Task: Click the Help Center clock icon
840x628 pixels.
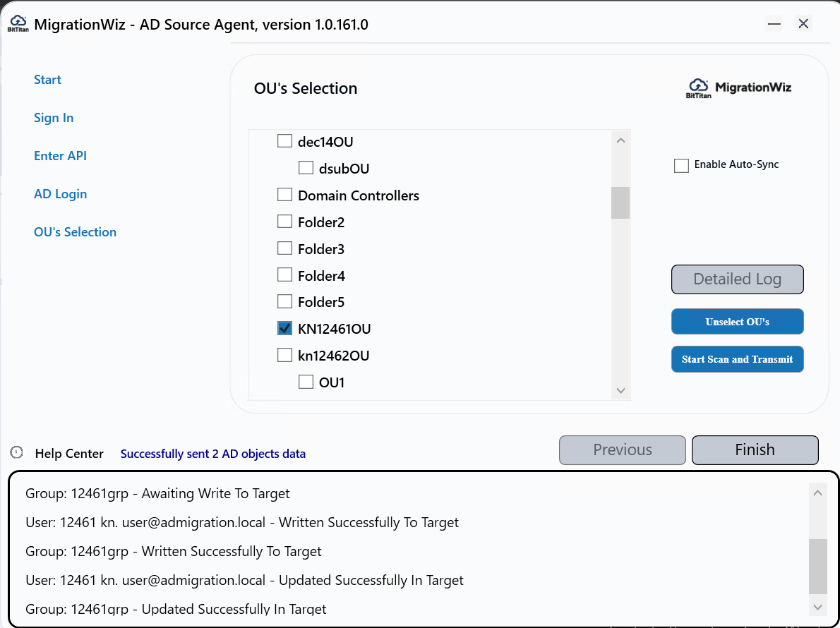Action: [x=15, y=454]
